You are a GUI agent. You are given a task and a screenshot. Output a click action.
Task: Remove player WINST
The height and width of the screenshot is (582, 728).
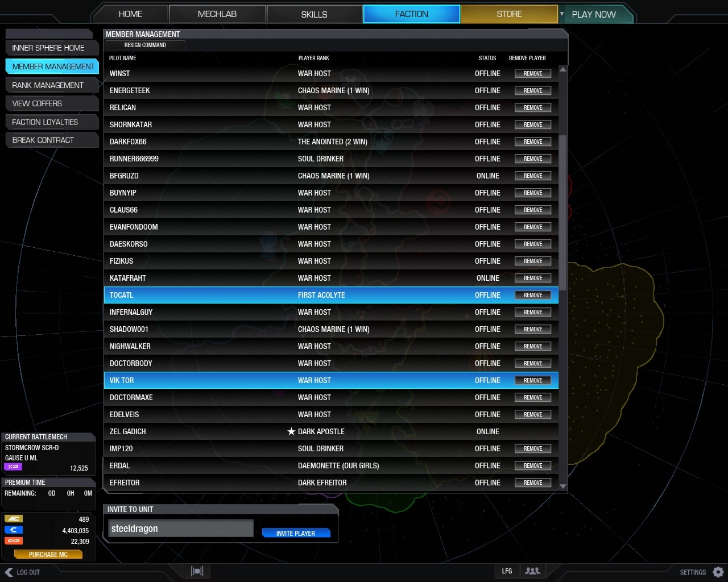533,73
